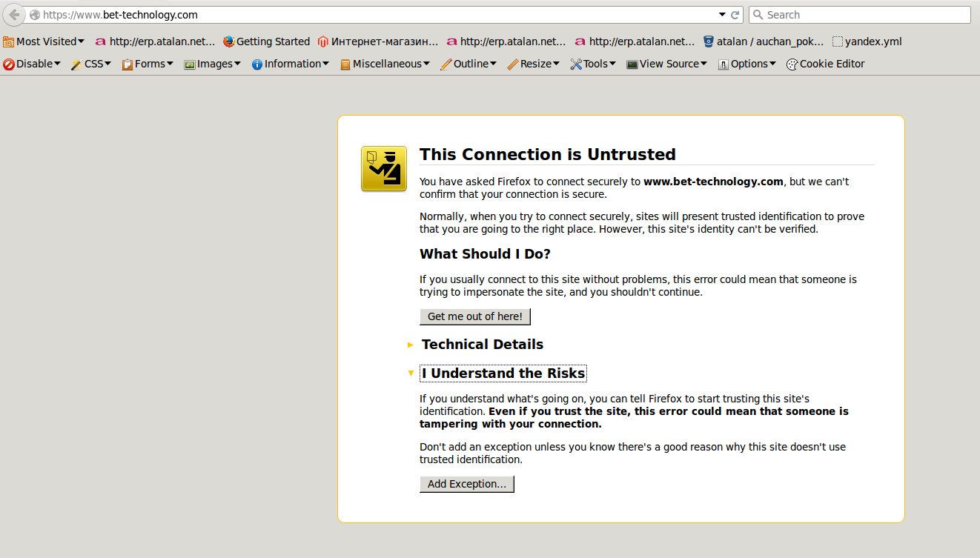Open Resize developer toolbar menu
Screen dimensions: 980x558
tap(534, 64)
